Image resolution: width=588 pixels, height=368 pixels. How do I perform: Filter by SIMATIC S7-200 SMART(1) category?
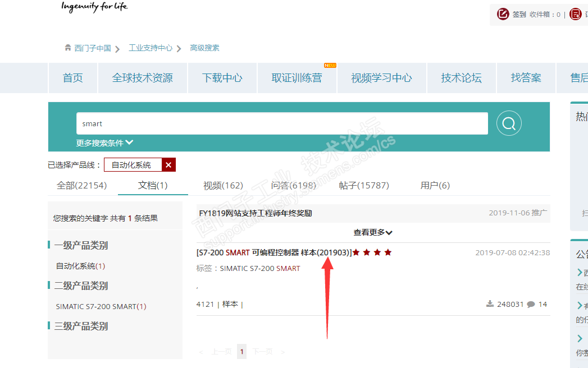click(x=101, y=306)
